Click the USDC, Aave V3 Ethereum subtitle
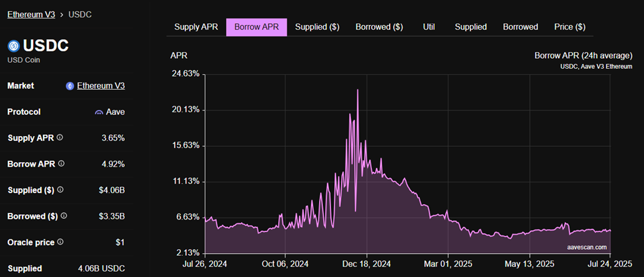This screenshot has height=277, width=644. coord(596,66)
